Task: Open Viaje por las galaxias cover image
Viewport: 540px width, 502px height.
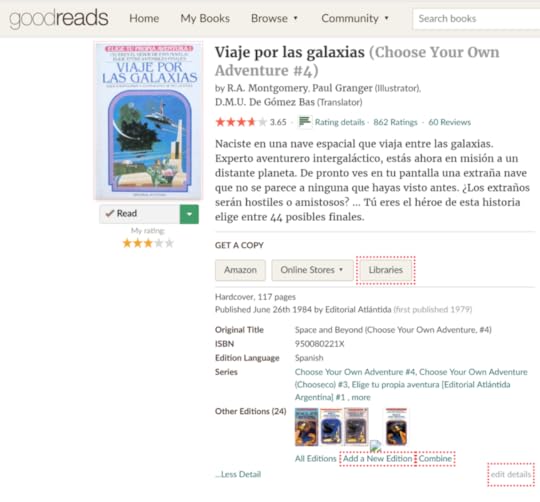Action: [x=148, y=120]
